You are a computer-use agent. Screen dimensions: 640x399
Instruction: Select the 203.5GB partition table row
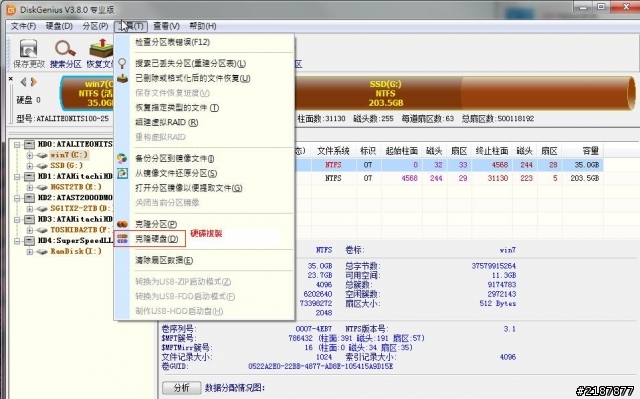click(x=449, y=178)
